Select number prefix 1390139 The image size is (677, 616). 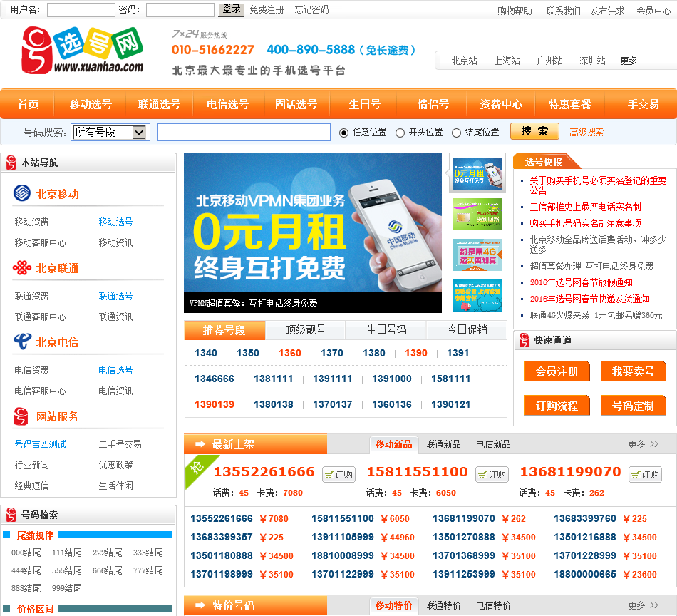(x=215, y=404)
